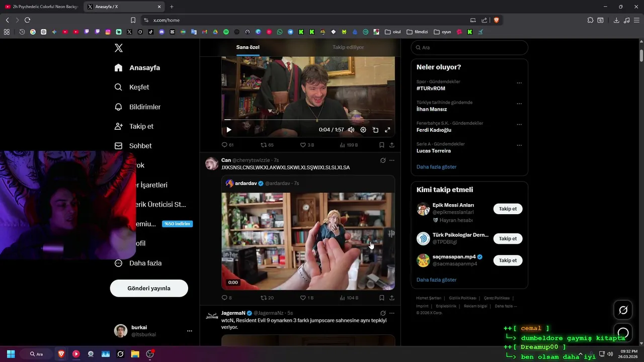Screen dimensions: 644x362
Task: Open account menu next to burkai
Action: 190,331
